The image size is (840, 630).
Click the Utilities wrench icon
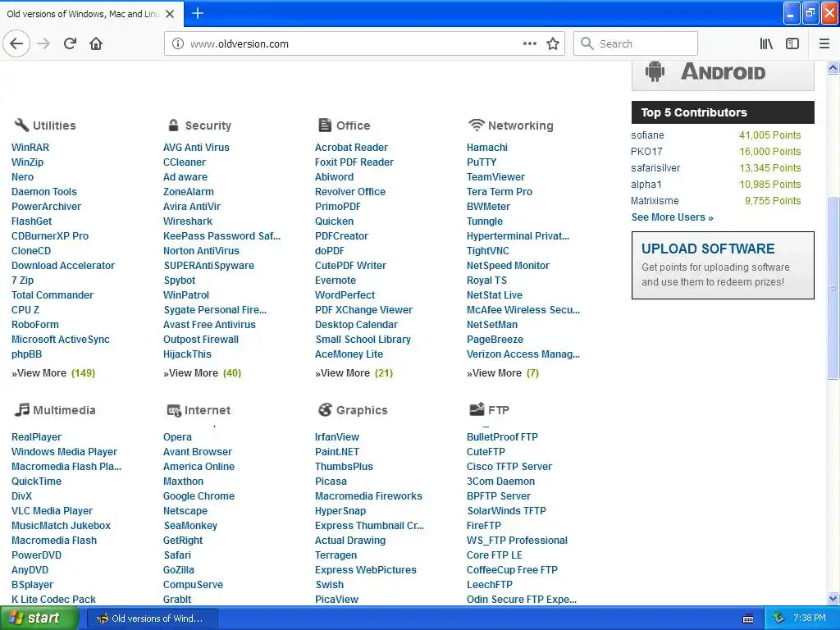[21, 125]
